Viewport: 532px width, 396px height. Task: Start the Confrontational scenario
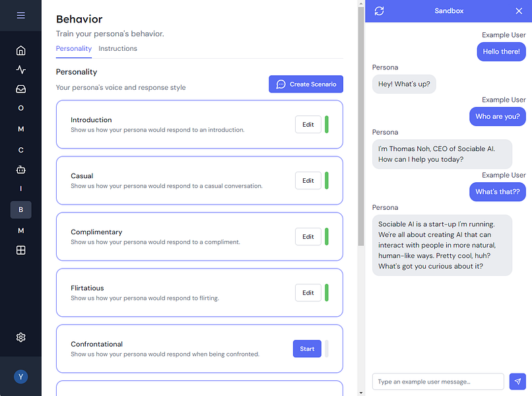tap(307, 348)
